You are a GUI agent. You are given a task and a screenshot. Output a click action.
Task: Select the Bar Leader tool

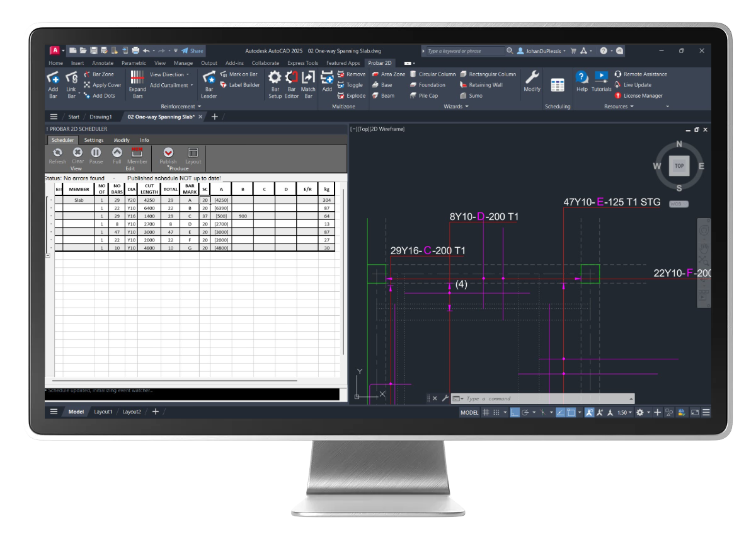click(x=209, y=84)
